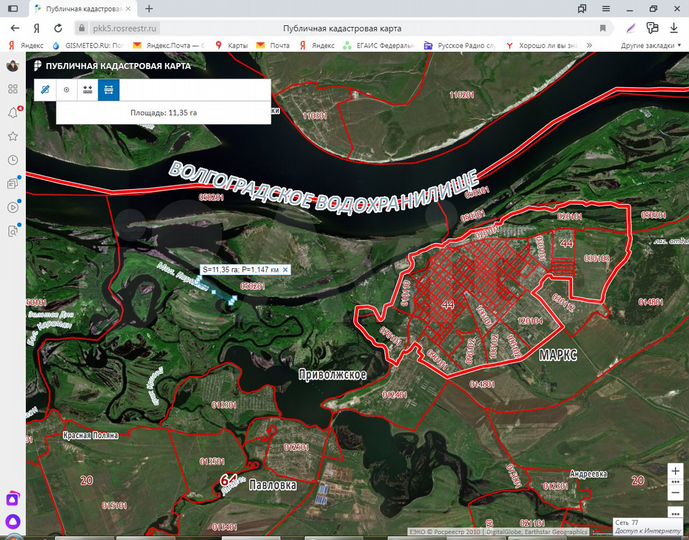Screen dimensions: 689x540
Task: Zoom in the map with plus button
Action: click(x=675, y=471)
